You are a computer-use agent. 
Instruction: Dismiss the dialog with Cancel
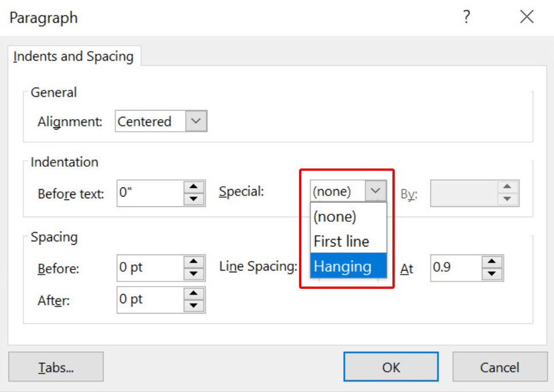(500, 367)
